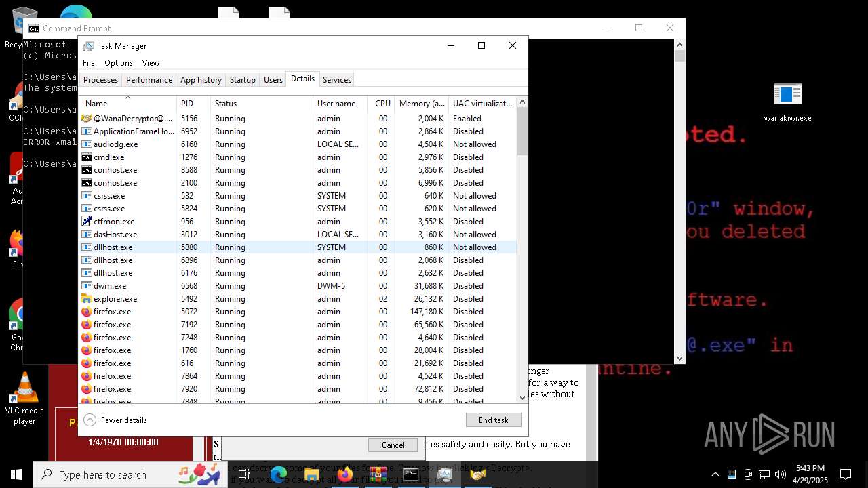Open Task View on the taskbar
Screen dimensions: 868x488
[x=243, y=474]
